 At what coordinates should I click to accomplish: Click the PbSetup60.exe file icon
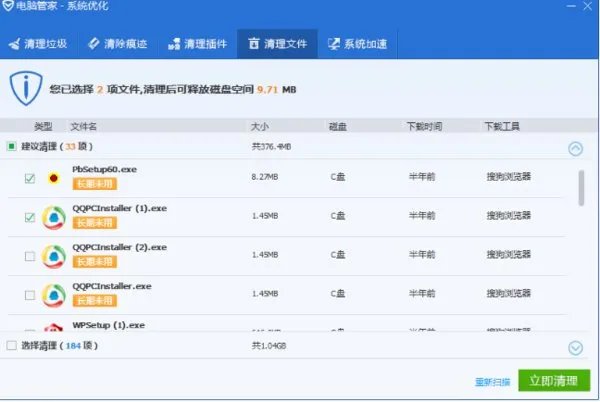pyautogui.click(x=54, y=178)
